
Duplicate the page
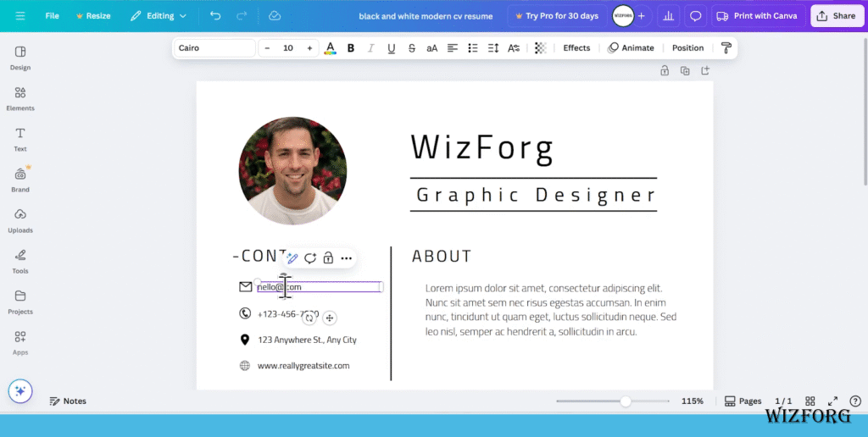pyautogui.click(x=685, y=71)
